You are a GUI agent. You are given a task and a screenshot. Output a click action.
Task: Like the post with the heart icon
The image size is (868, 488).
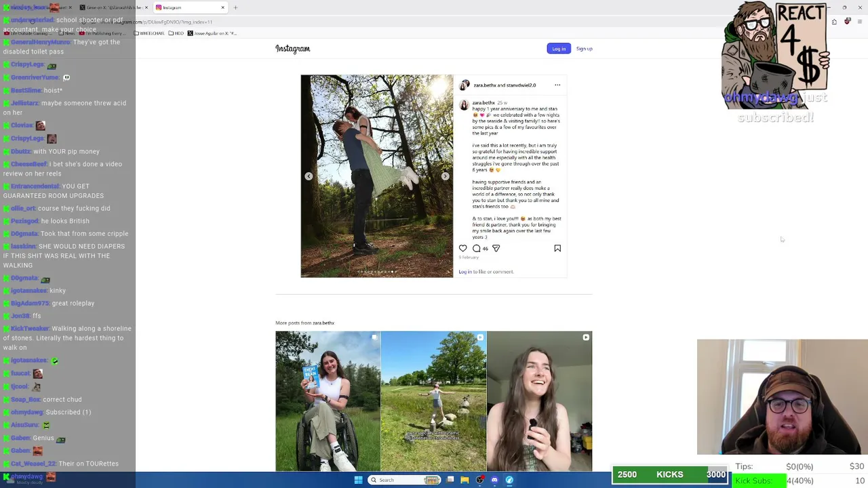(x=463, y=249)
